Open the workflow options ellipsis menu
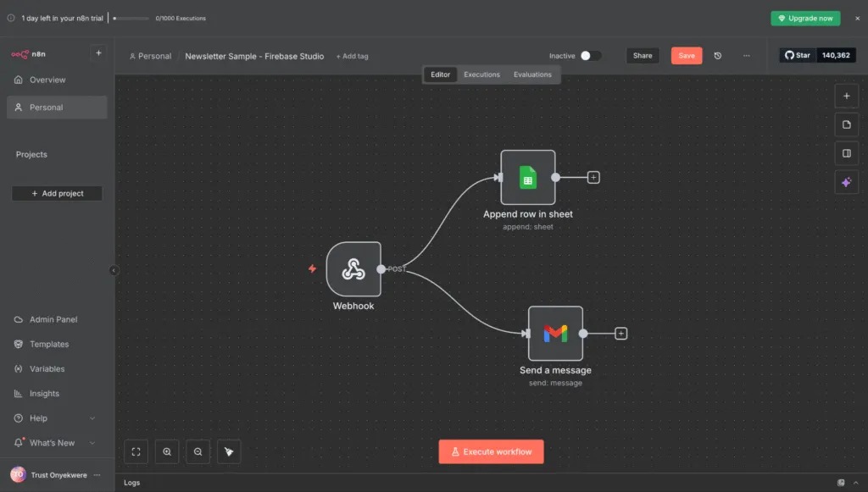Viewport: 868px width, 492px height. pos(747,56)
